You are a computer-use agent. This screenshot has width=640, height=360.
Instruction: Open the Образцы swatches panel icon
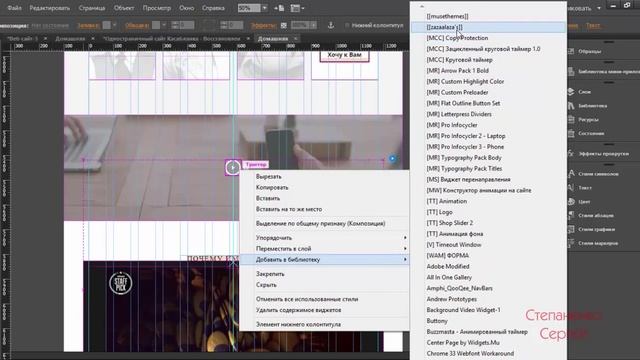point(571,51)
